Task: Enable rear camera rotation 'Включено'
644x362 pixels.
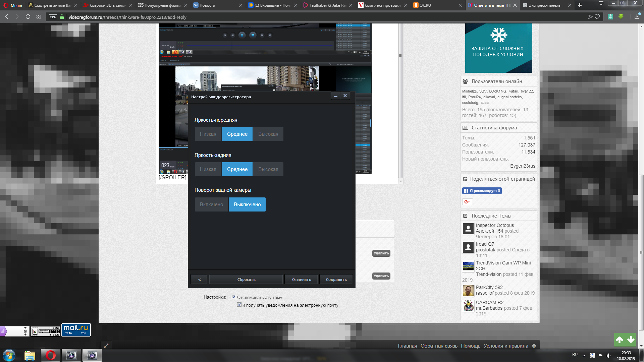Action: click(211, 204)
